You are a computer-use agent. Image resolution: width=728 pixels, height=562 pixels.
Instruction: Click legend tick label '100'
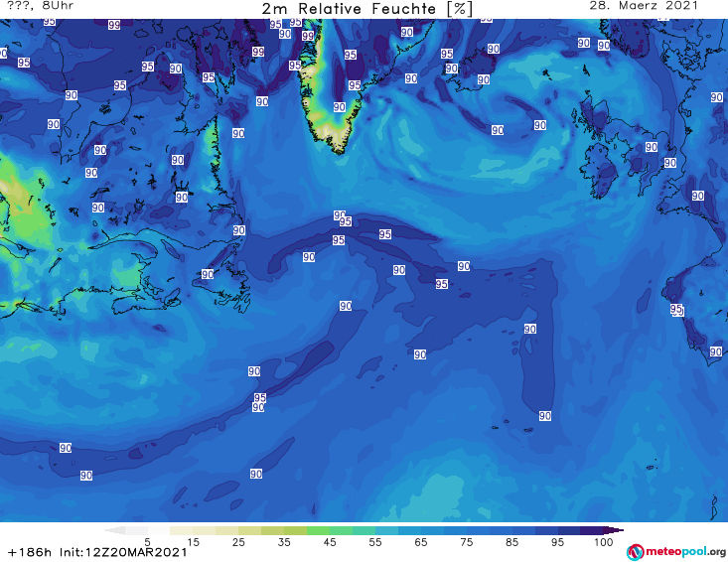604,542
